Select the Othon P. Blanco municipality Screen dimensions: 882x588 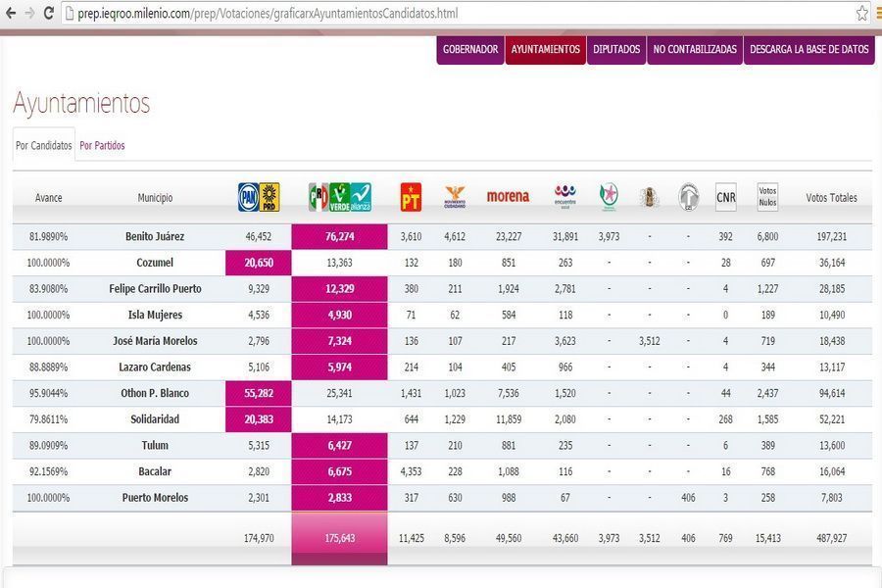point(155,393)
